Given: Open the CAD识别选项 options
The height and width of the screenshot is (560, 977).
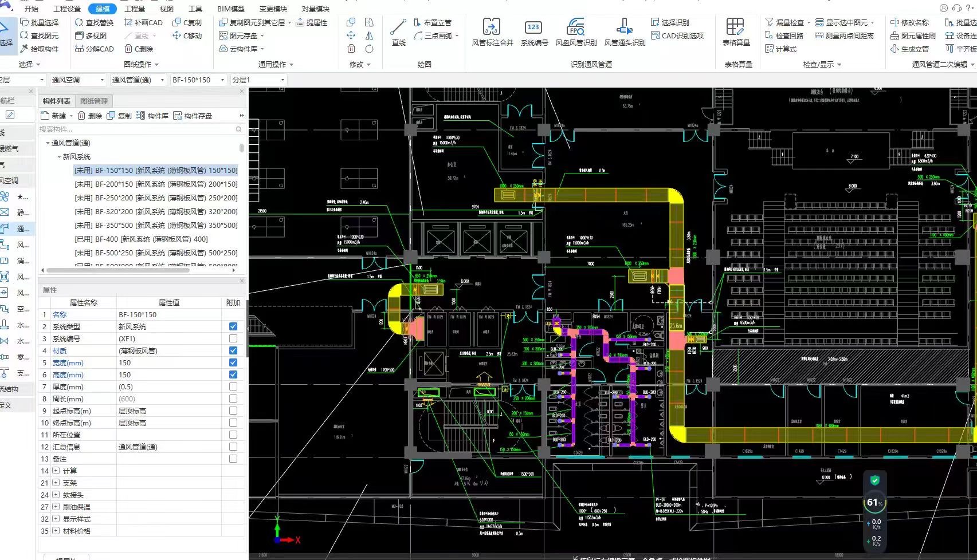Looking at the screenshot, I should [677, 36].
